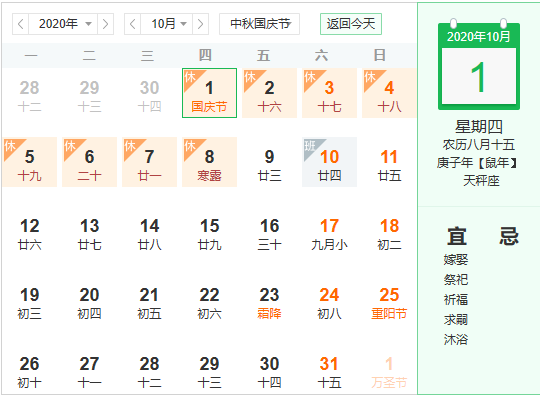Click the 忌 heading
540x397 pixels.
coord(509,236)
